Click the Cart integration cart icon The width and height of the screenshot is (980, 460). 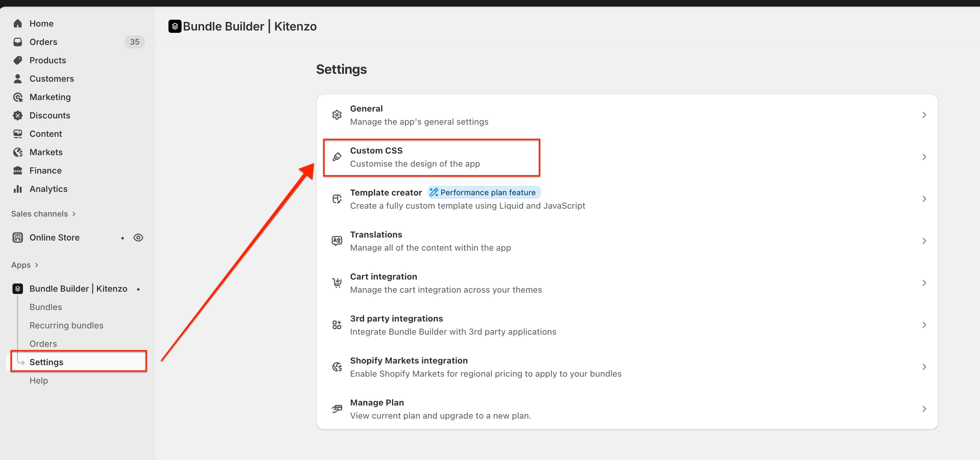337,282
